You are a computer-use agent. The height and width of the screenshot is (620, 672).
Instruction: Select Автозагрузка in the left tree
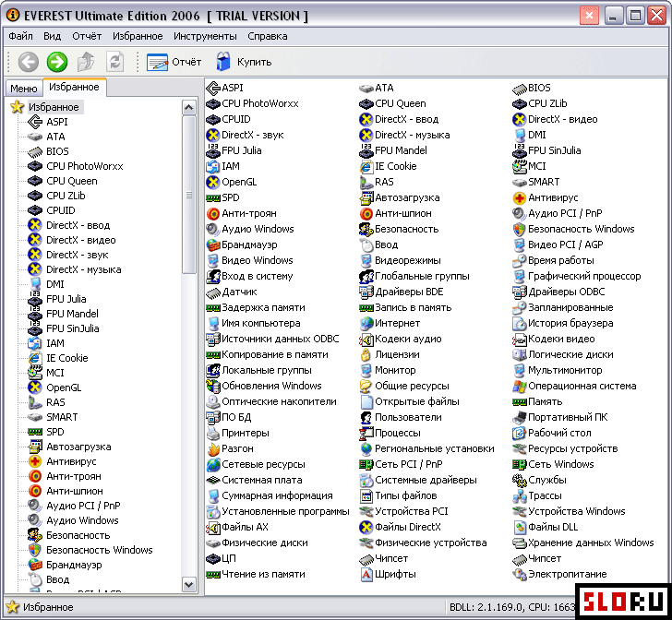(x=78, y=447)
